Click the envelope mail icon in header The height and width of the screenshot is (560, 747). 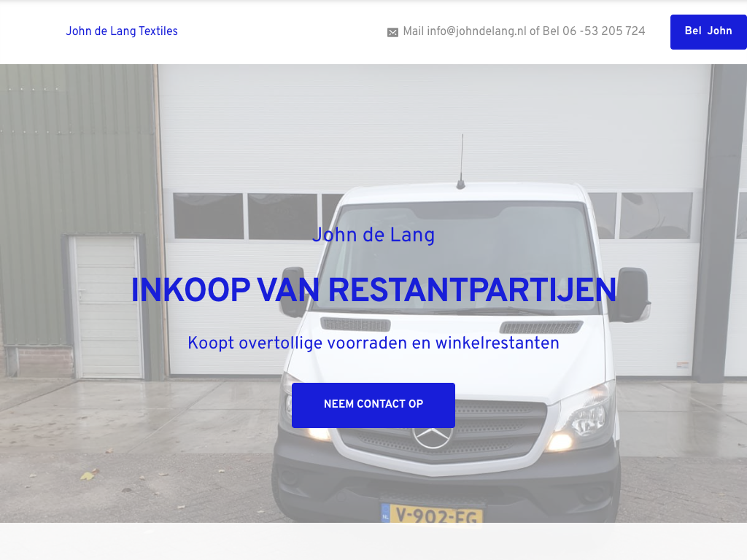click(x=392, y=32)
